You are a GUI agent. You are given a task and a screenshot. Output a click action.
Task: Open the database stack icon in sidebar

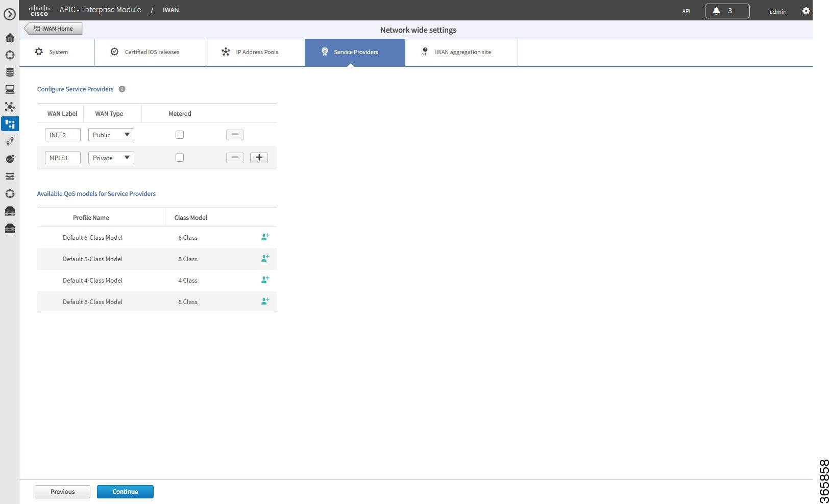[x=10, y=72]
